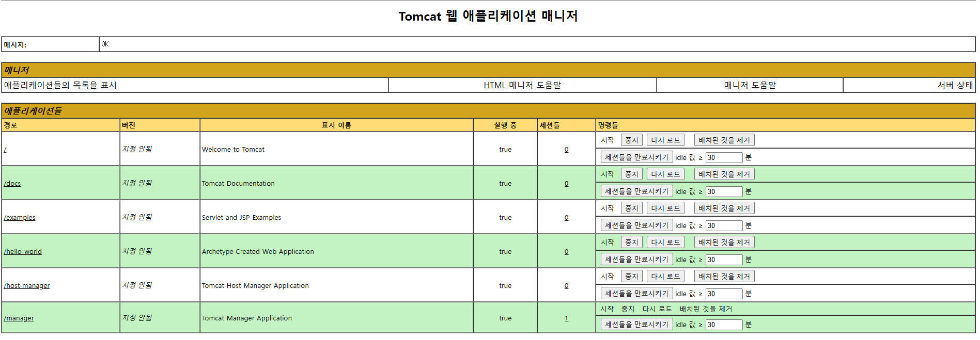Expire sessions (세션들을 만료시키기) for /examples
The height and width of the screenshot is (340, 980).
coord(636,225)
